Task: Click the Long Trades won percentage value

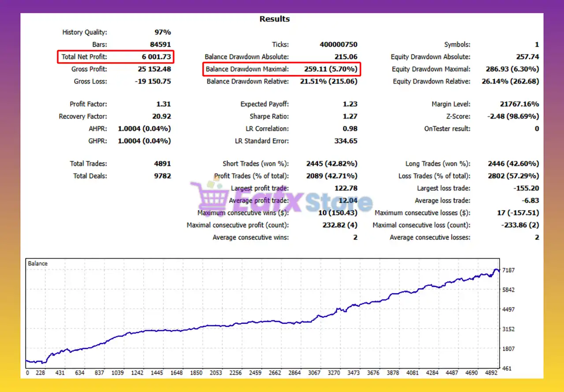Action: (x=513, y=163)
